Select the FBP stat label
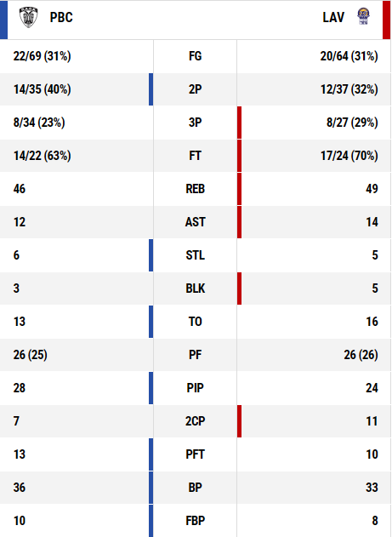The width and height of the screenshot is (392, 537). (x=195, y=521)
